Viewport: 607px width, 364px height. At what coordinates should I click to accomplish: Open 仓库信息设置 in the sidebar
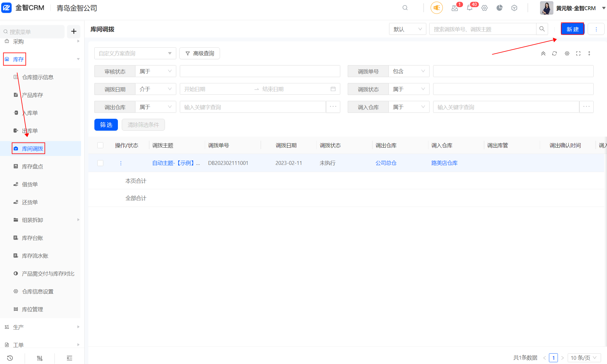pyautogui.click(x=38, y=291)
